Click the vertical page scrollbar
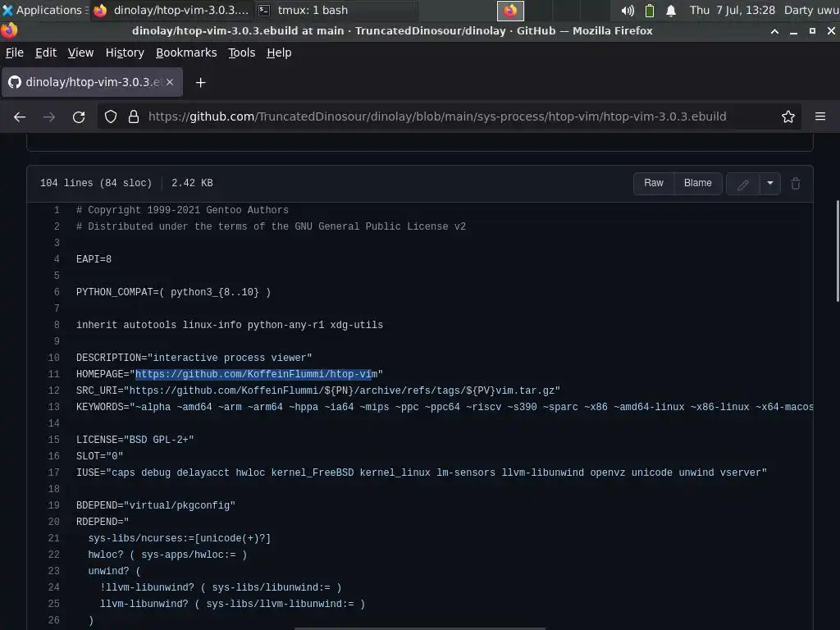 click(x=837, y=251)
